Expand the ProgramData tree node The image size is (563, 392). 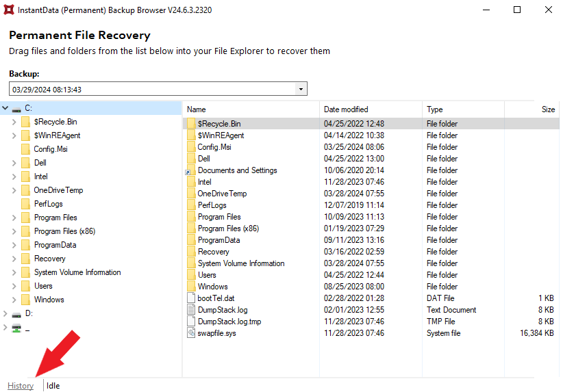coord(14,245)
